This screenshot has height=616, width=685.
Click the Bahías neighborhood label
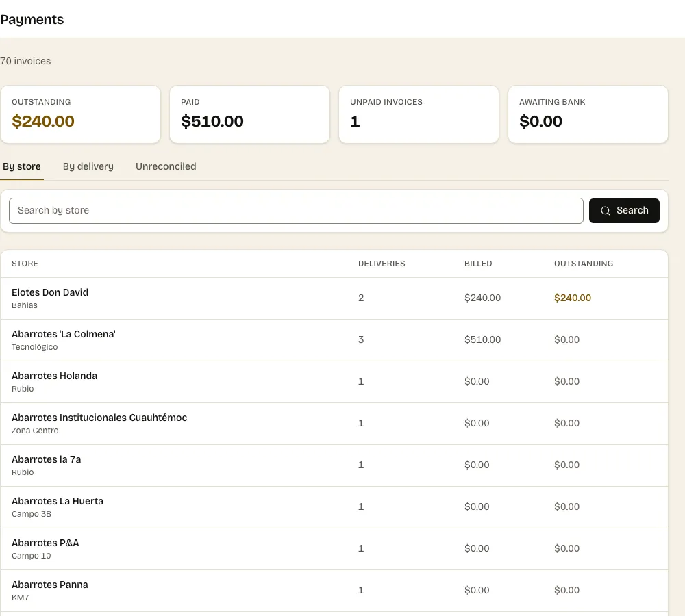pyautogui.click(x=25, y=305)
